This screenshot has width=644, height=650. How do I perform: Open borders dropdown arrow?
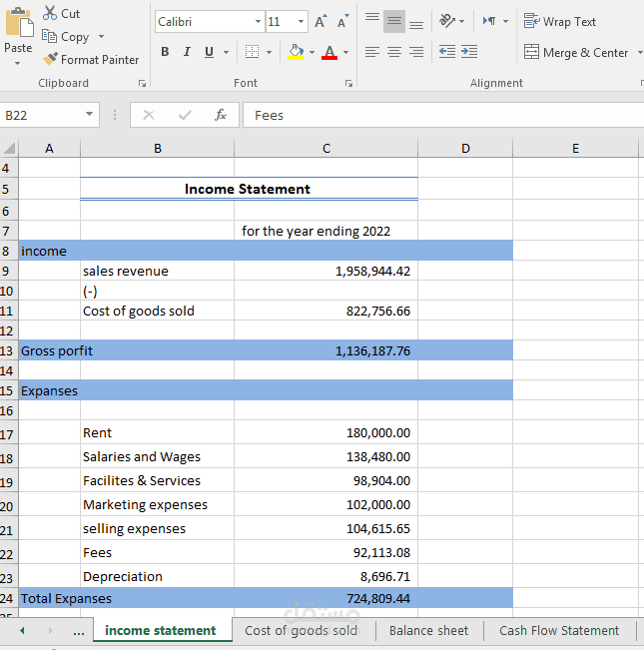tap(270, 52)
